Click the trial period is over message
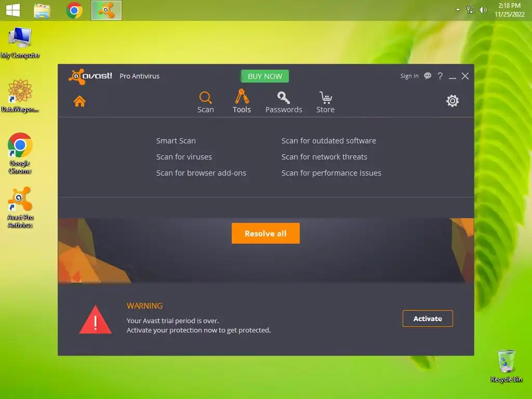Image resolution: width=532 pixels, height=399 pixels. click(172, 321)
